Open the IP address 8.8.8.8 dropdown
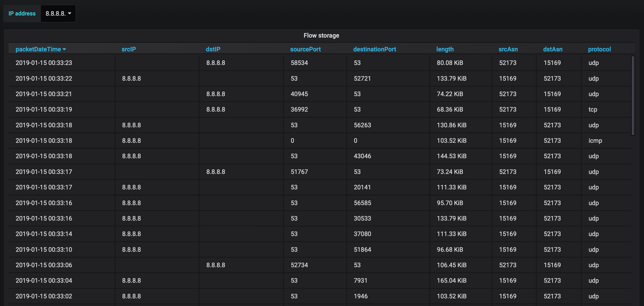The width and height of the screenshot is (644, 306). 58,14
